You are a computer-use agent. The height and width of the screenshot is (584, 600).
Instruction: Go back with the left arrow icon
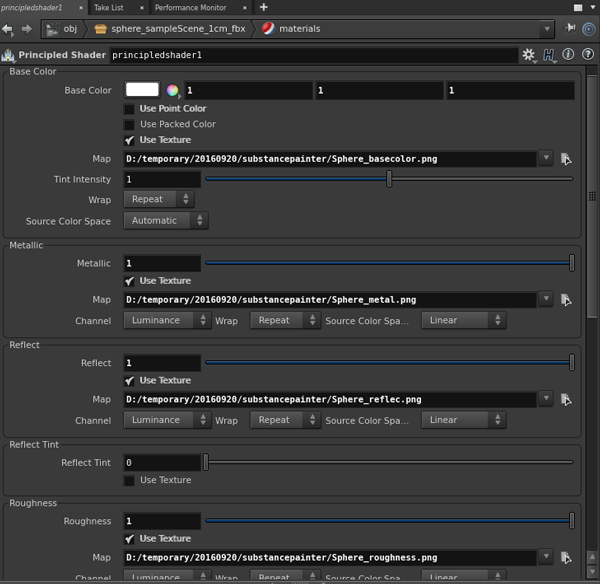click(8, 29)
